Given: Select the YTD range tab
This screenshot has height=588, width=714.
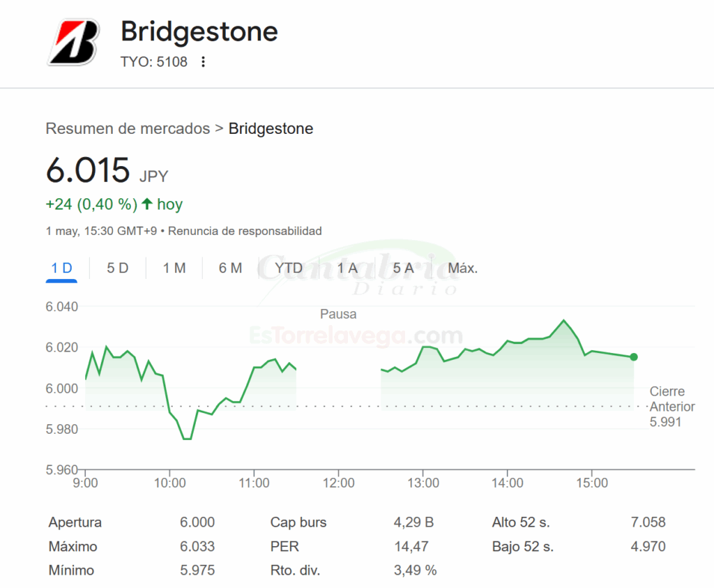Looking at the screenshot, I should coord(289,269).
